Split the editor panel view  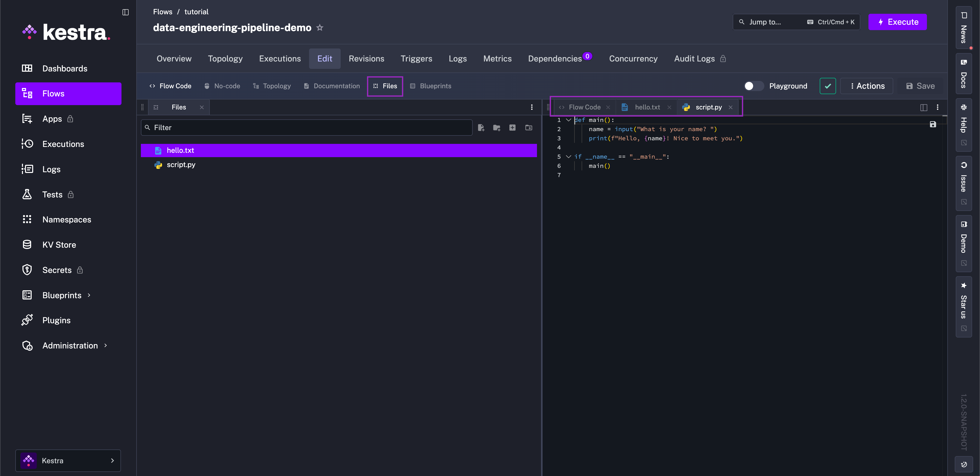923,107
